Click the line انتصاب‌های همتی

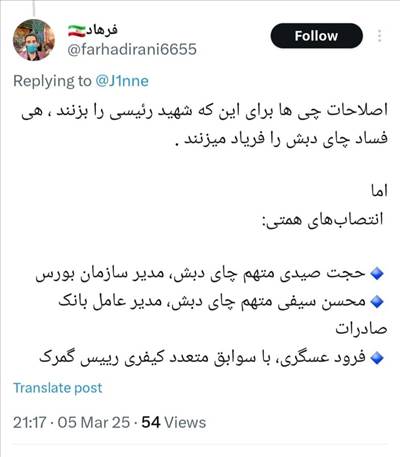[x=322, y=219]
